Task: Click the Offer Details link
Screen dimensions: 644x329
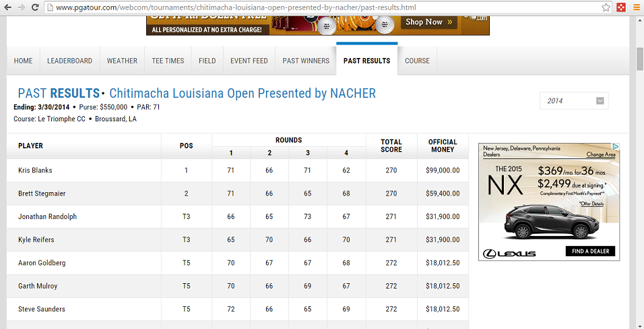Action: tap(591, 203)
